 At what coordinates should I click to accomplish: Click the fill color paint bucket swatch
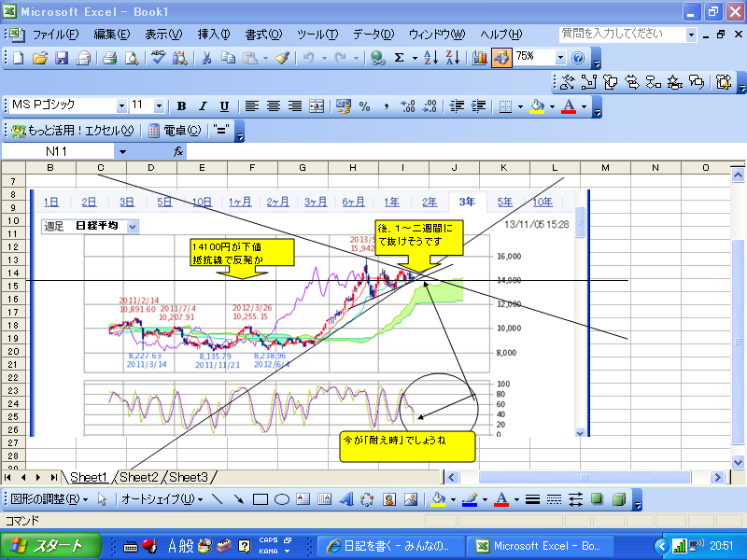tap(537, 105)
